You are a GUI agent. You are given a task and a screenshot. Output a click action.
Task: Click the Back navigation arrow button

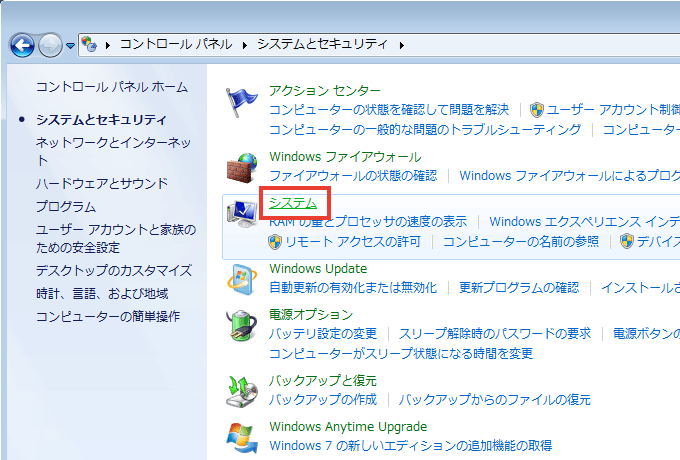[x=22, y=45]
